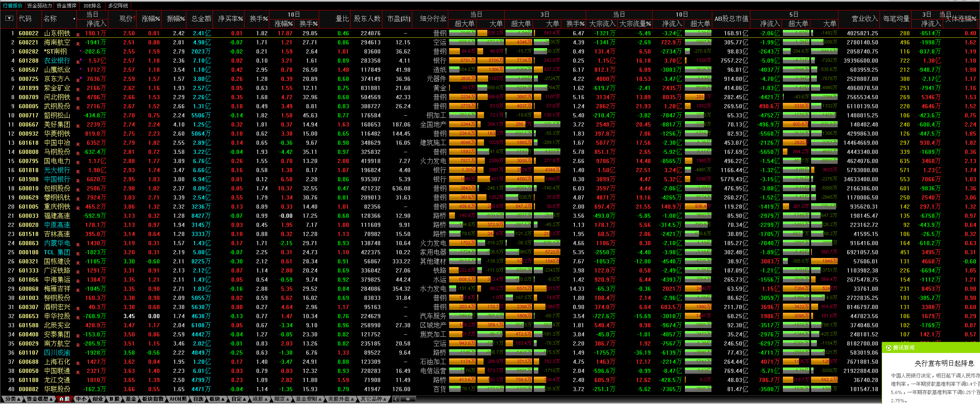The image size is (980, 404).
Task: Open the 板块指数 tab
Action: click(153, 399)
